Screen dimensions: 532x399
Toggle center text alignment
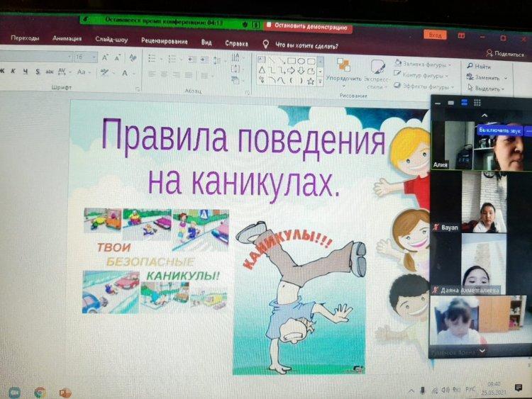point(164,74)
